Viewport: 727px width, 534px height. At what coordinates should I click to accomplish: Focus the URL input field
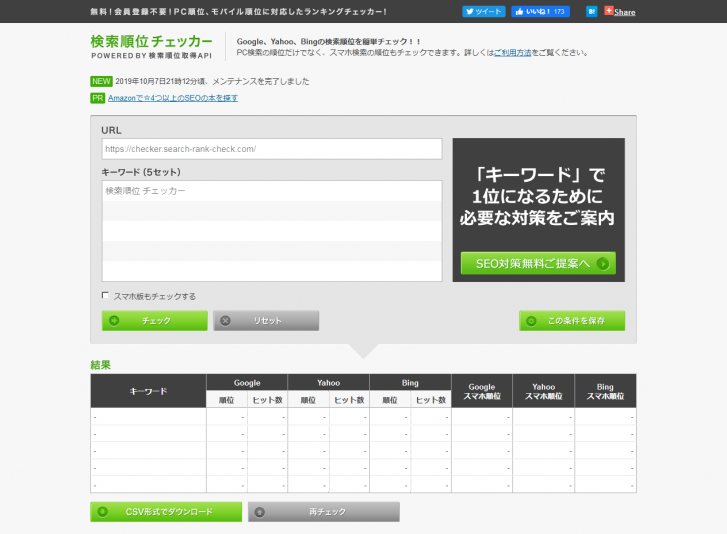tap(272, 149)
